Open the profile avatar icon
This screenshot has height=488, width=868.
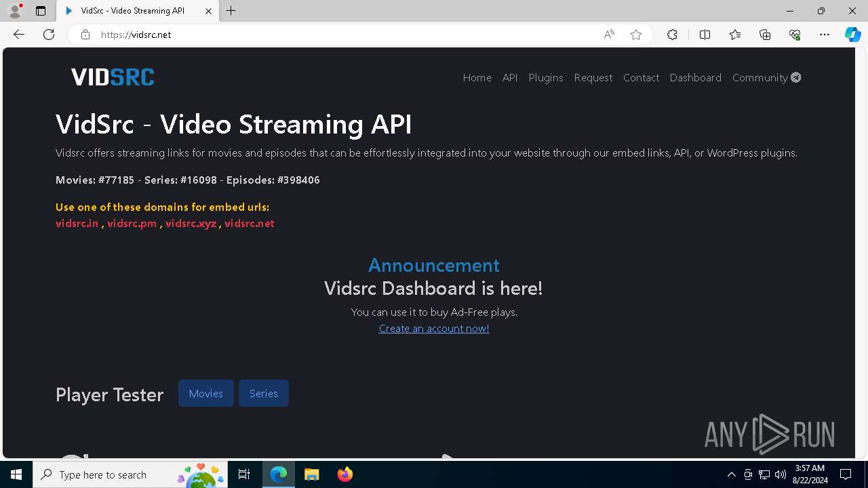[14, 11]
